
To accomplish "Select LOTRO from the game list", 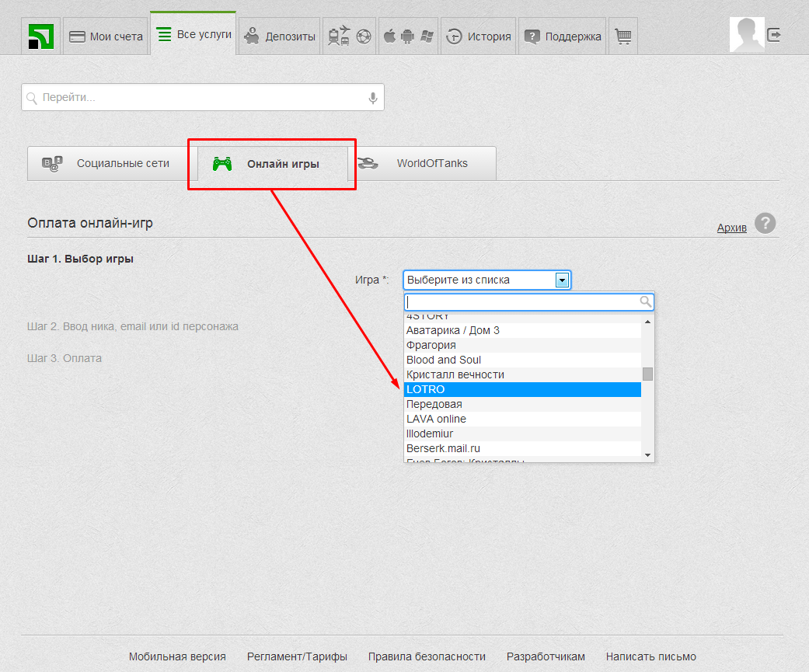I will point(522,389).
